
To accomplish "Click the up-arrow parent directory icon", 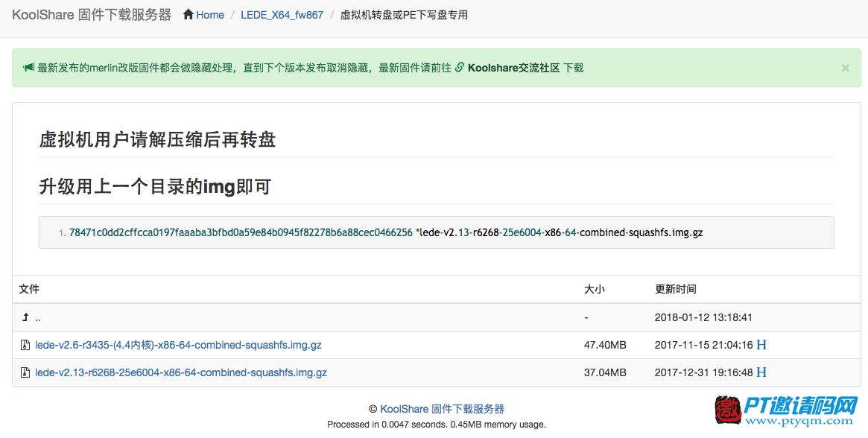I will point(25,317).
